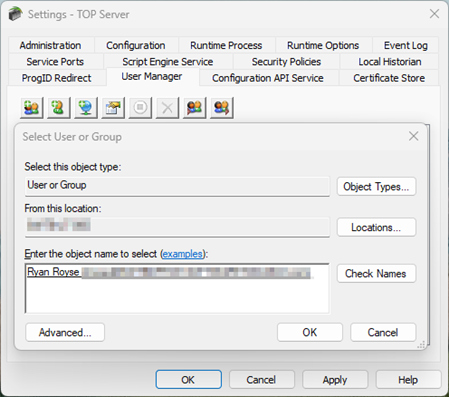The height and width of the screenshot is (397, 449).
Task: Open the Locations... button
Action: [376, 227]
